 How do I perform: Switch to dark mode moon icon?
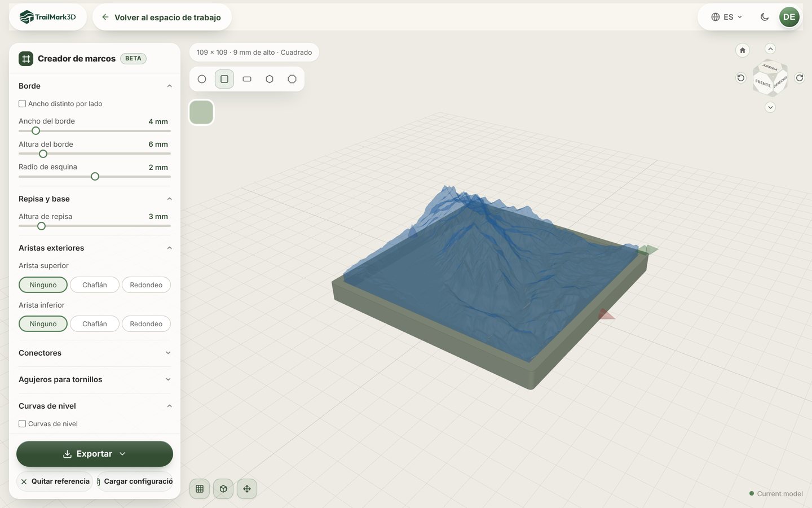pyautogui.click(x=765, y=17)
